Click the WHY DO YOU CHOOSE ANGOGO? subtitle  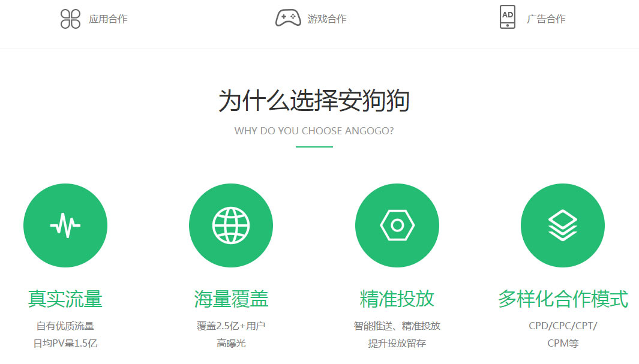[x=314, y=131]
